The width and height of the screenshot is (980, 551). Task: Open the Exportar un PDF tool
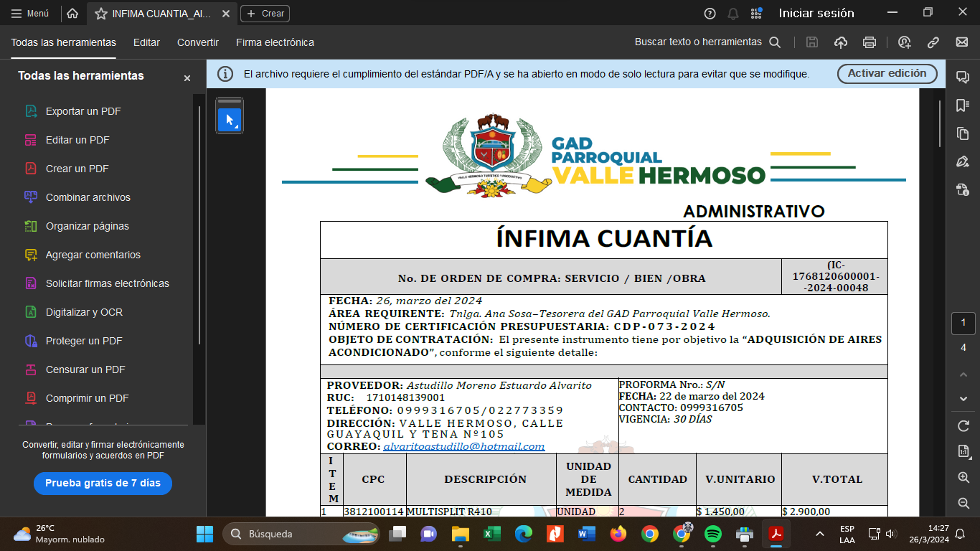[83, 111]
